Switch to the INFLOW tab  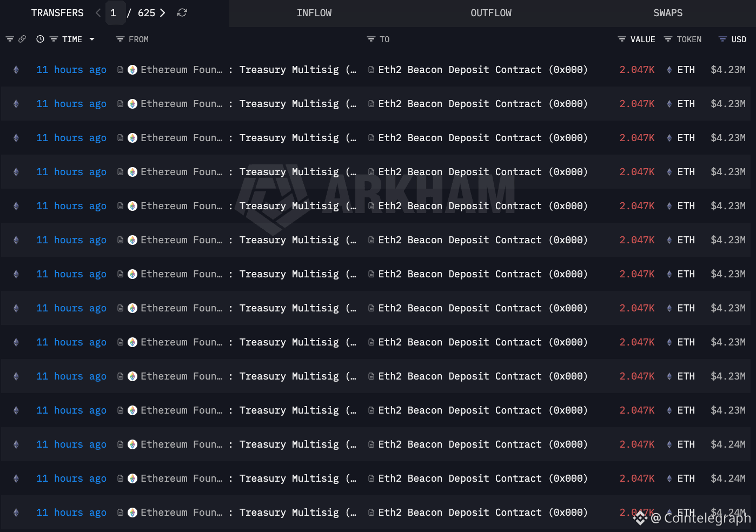[314, 12]
